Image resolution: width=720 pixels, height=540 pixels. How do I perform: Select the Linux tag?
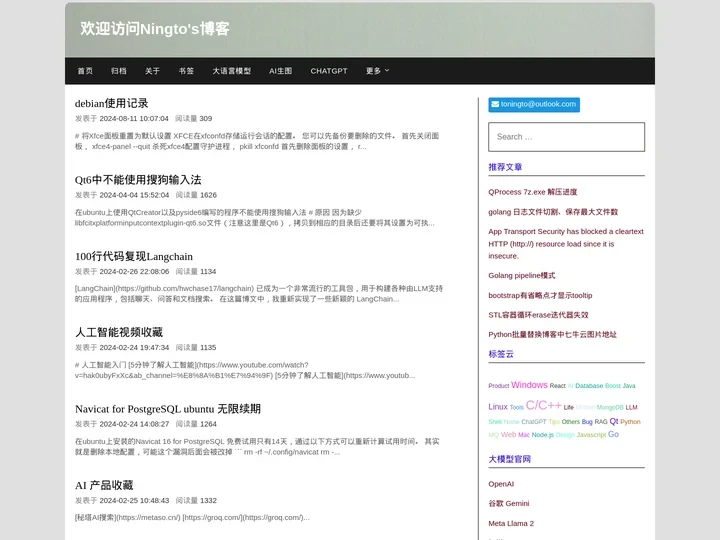498,407
